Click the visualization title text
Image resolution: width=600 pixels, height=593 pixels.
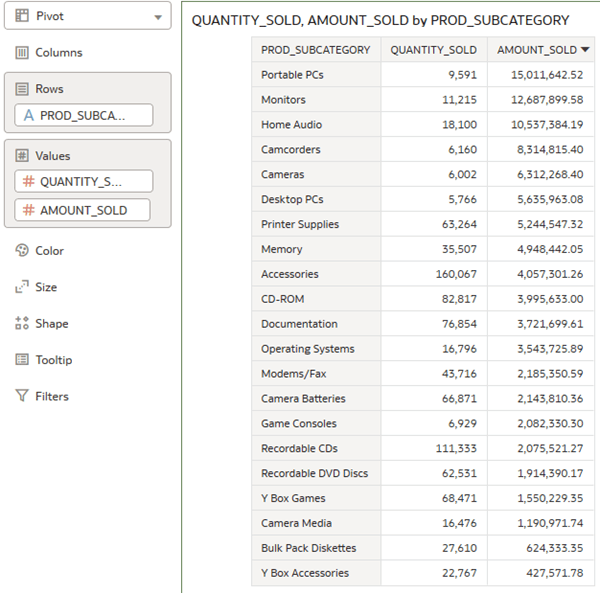[x=380, y=20]
